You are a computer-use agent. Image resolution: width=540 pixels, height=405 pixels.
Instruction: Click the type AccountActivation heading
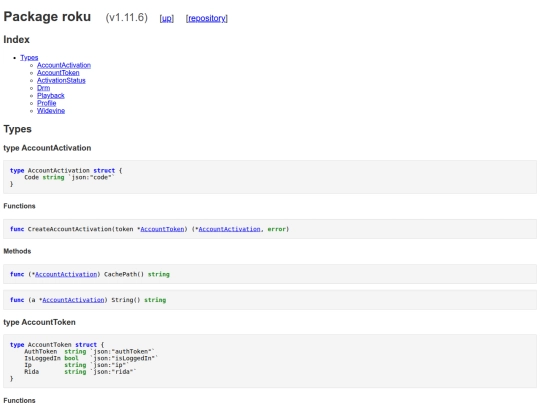[47, 148]
